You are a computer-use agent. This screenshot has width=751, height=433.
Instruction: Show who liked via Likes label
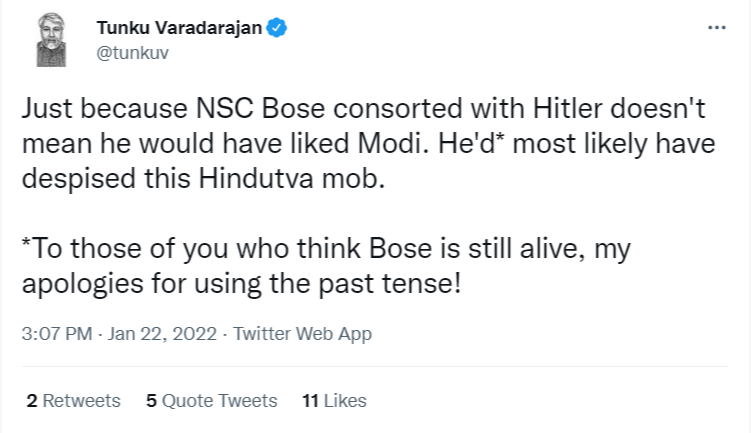[x=345, y=400]
